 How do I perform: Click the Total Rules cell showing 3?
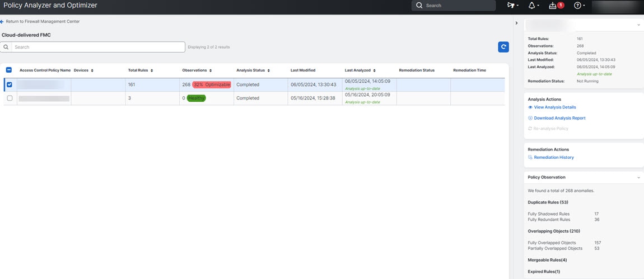(x=152, y=98)
